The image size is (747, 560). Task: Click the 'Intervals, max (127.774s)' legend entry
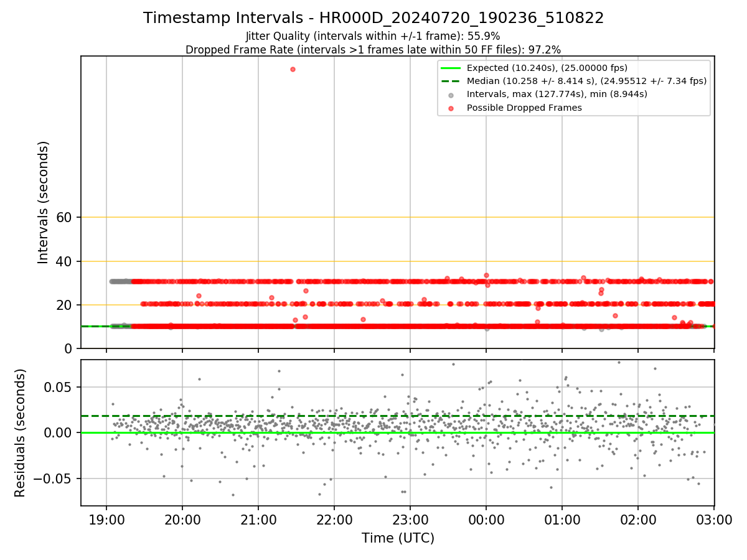click(557, 94)
